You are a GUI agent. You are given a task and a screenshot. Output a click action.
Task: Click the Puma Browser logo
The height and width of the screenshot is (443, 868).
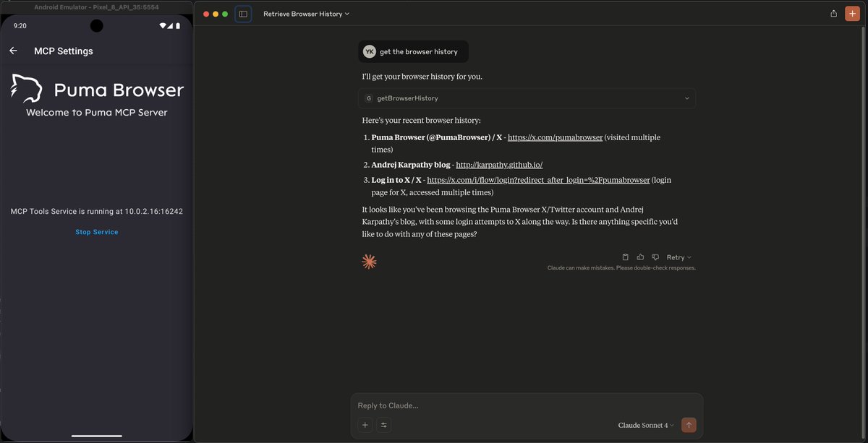(x=97, y=90)
